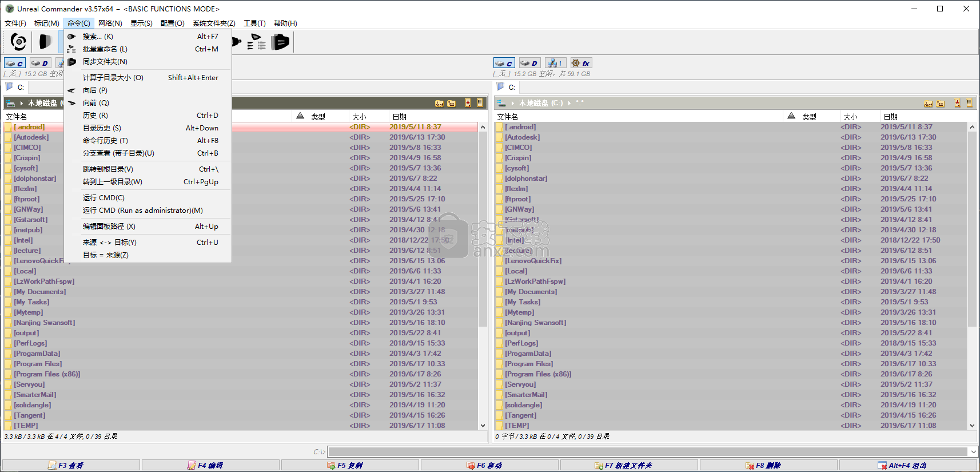Go up one level icon in right path bar
The height and width of the screenshot is (472, 980).
point(941,103)
